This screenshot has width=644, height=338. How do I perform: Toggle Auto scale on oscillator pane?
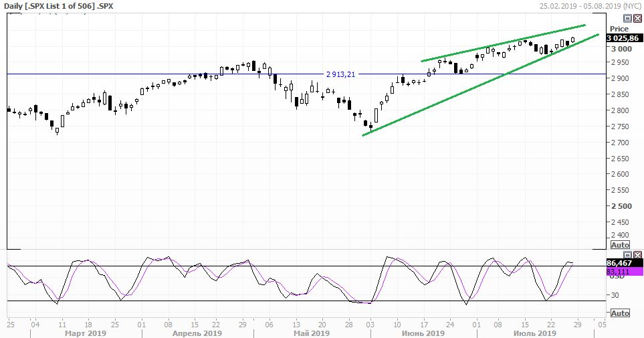pos(620,313)
